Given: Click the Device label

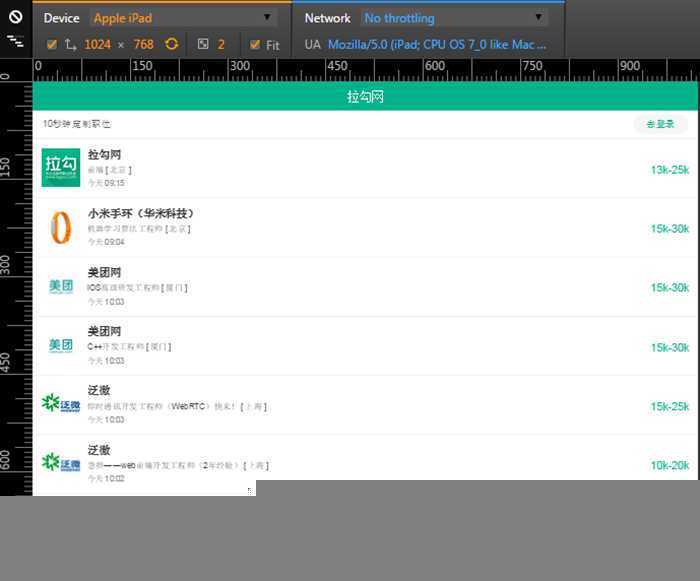Looking at the screenshot, I should pyautogui.click(x=62, y=18).
